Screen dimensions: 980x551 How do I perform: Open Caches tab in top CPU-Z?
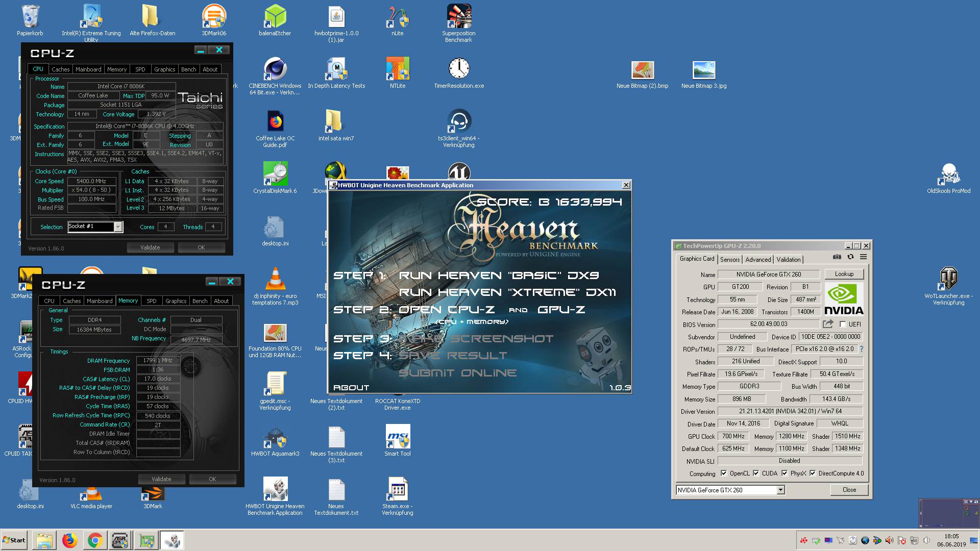tap(60, 69)
